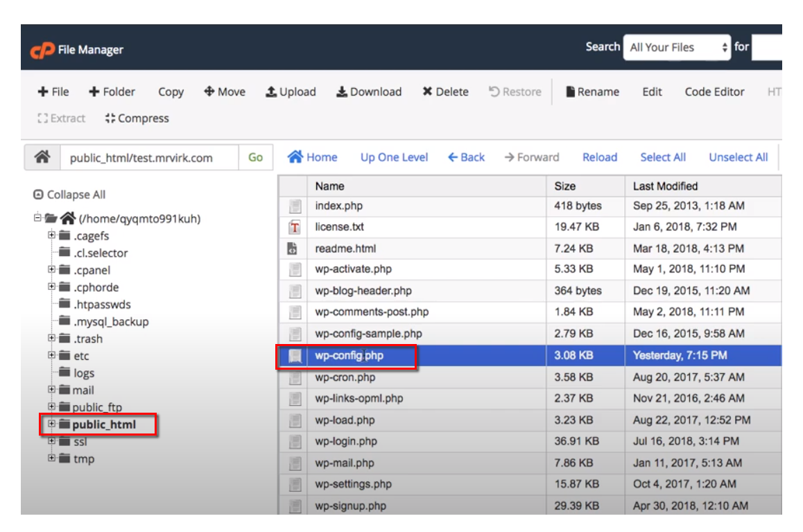Image resolution: width=803 pixels, height=532 pixels.
Task: Create a new file with + File
Action: click(53, 92)
